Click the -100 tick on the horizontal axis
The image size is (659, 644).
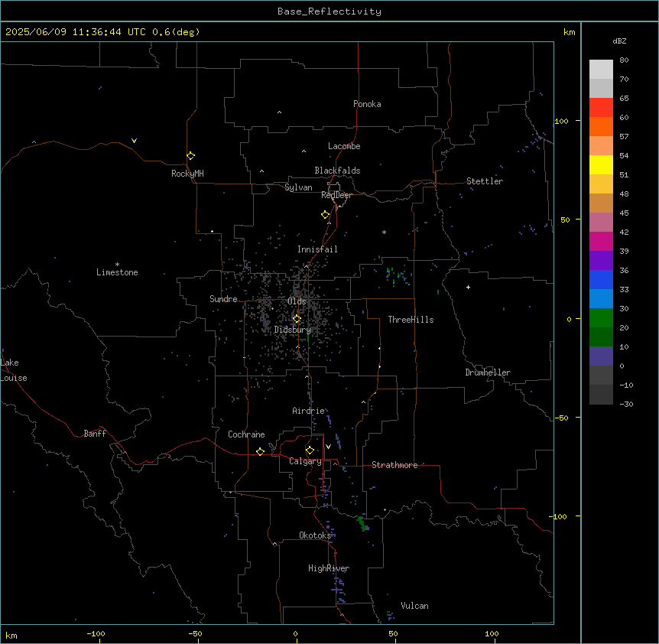point(96,634)
